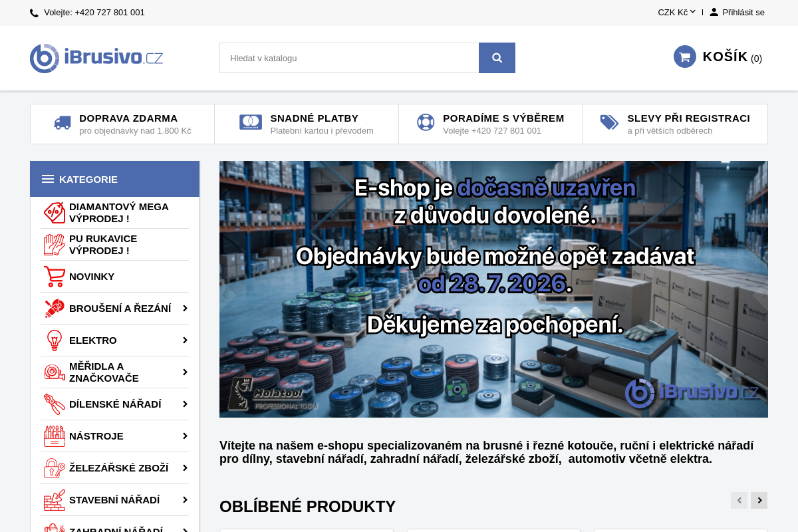Expand the Stavební nářadí chevron
The image size is (798, 532).
click(185, 500)
